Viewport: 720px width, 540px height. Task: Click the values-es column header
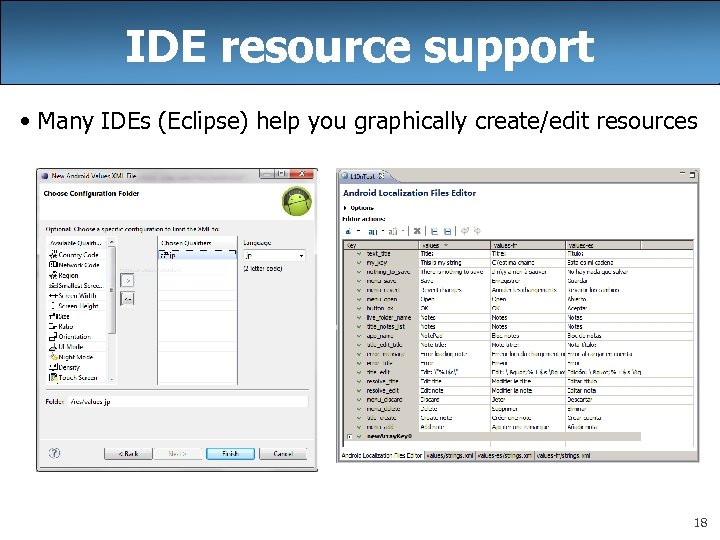pyautogui.click(x=603, y=245)
